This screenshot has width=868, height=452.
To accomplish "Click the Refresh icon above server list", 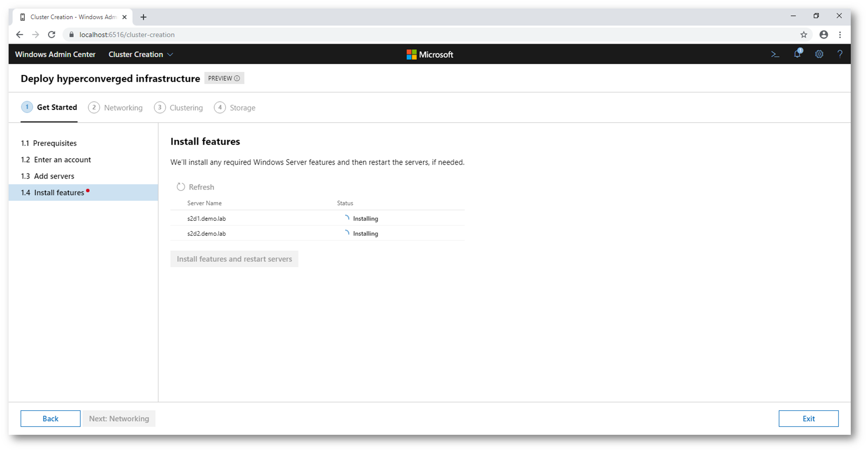I will point(181,187).
